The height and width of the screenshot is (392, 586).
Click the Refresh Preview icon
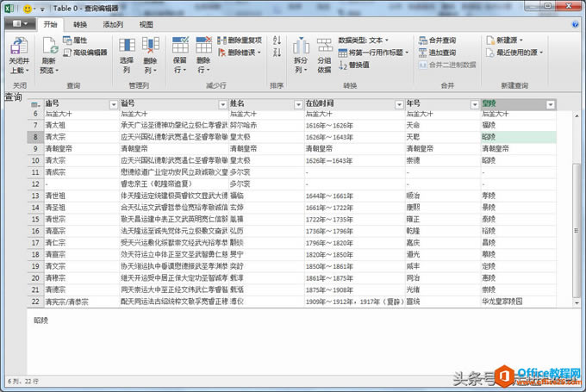click(50, 47)
